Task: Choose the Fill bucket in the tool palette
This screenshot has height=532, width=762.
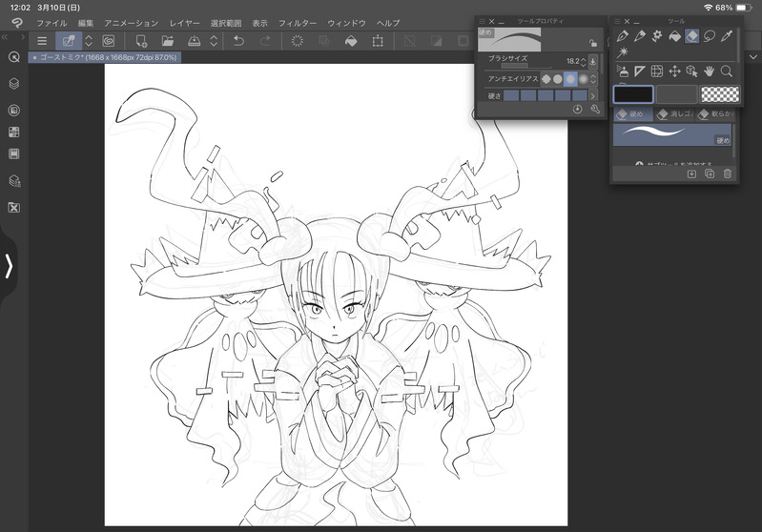Action: pos(674,36)
